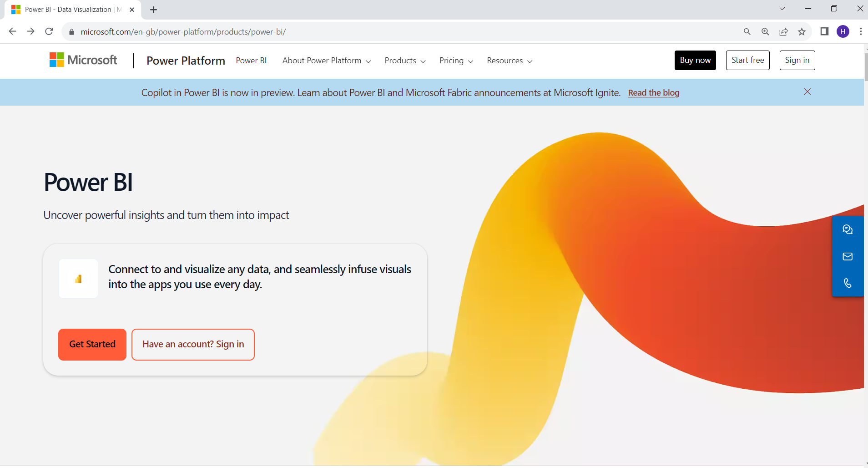This screenshot has width=868, height=468.
Task: Expand the About Power Platform menu
Action: coord(327,61)
